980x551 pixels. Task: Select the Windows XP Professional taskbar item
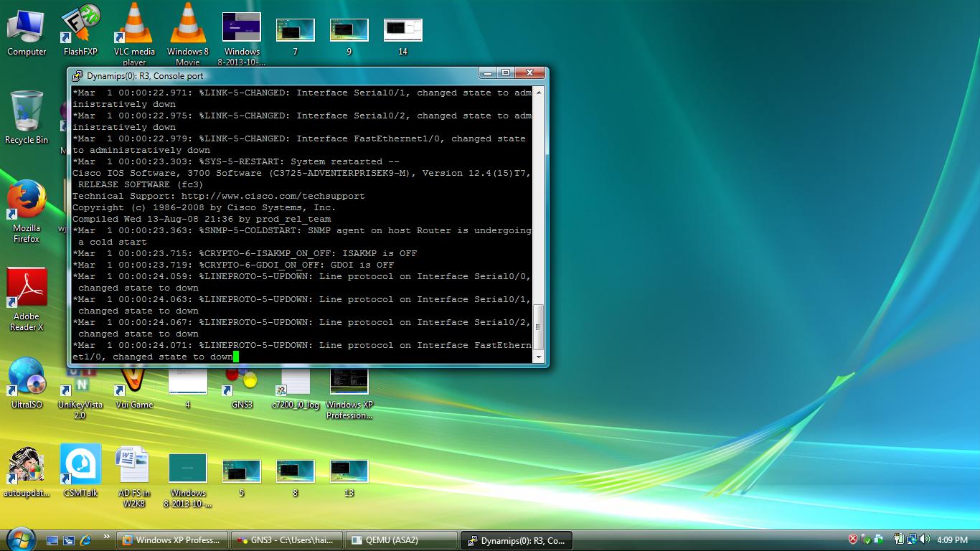point(172,540)
